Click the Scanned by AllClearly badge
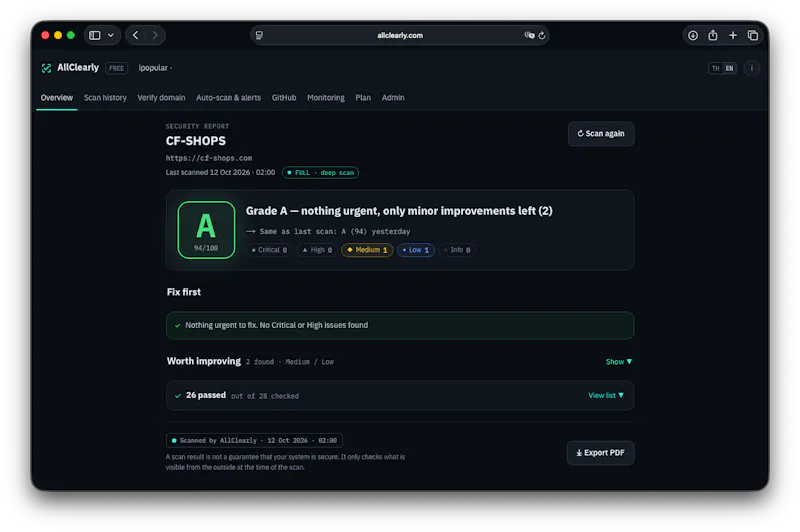This screenshot has width=800, height=532. point(254,440)
